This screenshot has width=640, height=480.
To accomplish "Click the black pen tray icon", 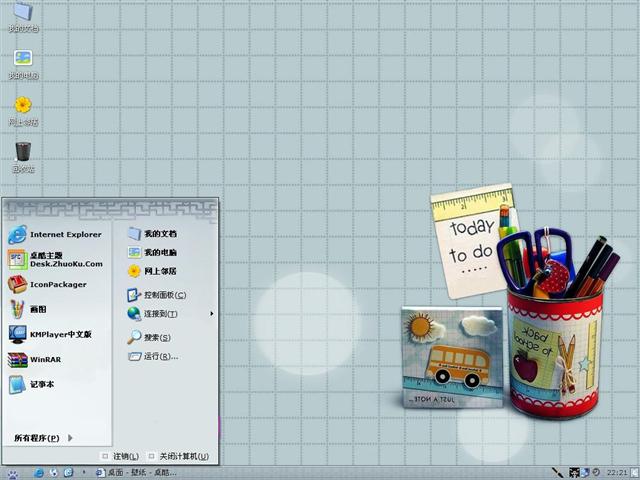I will pos(558,473).
